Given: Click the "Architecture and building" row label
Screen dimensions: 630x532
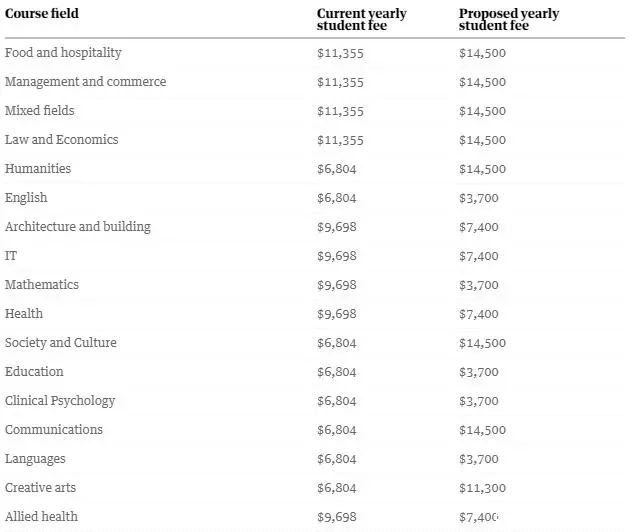Looking at the screenshot, I should (x=77, y=226).
